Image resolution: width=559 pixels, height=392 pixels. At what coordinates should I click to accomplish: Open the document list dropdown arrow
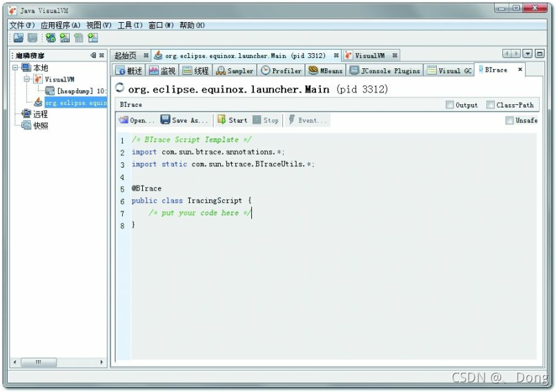click(x=528, y=54)
